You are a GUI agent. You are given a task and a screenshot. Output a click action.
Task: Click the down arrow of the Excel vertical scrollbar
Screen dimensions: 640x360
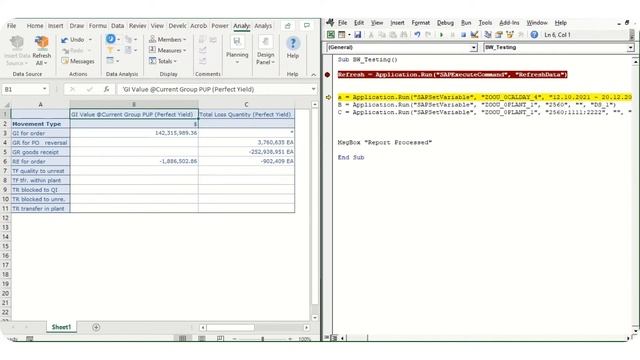[315, 318]
